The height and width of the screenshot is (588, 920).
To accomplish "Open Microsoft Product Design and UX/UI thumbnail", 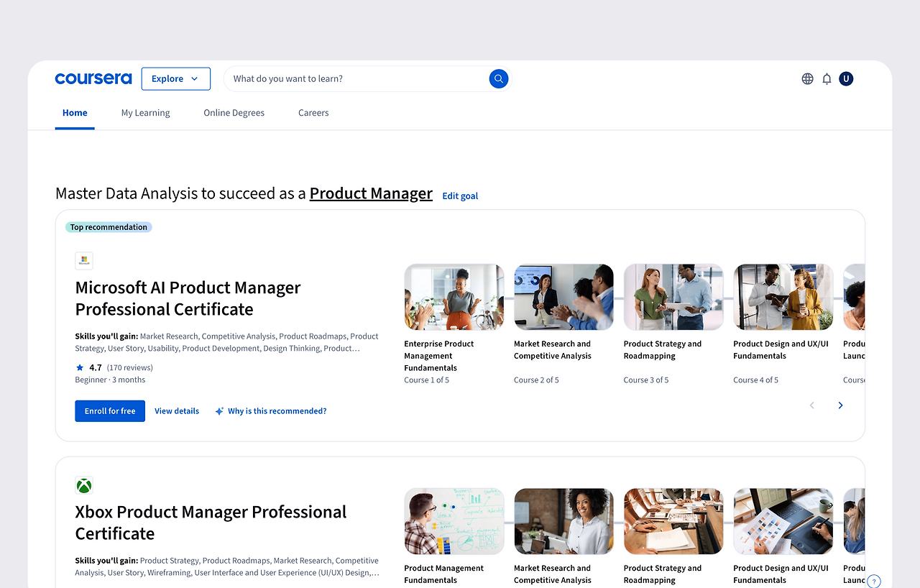I will pos(783,297).
